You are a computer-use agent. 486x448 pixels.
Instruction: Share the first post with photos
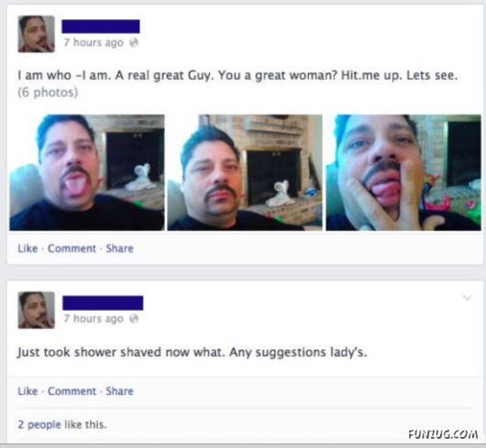[119, 248]
